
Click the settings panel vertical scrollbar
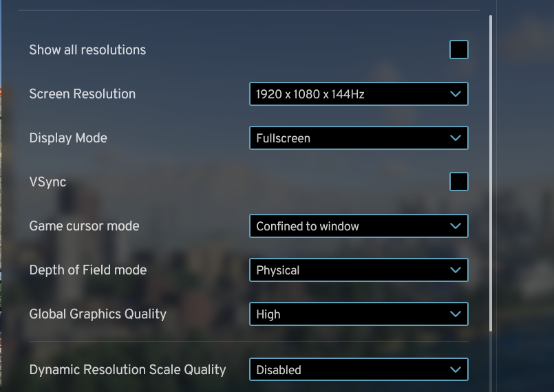tap(491, 172)
